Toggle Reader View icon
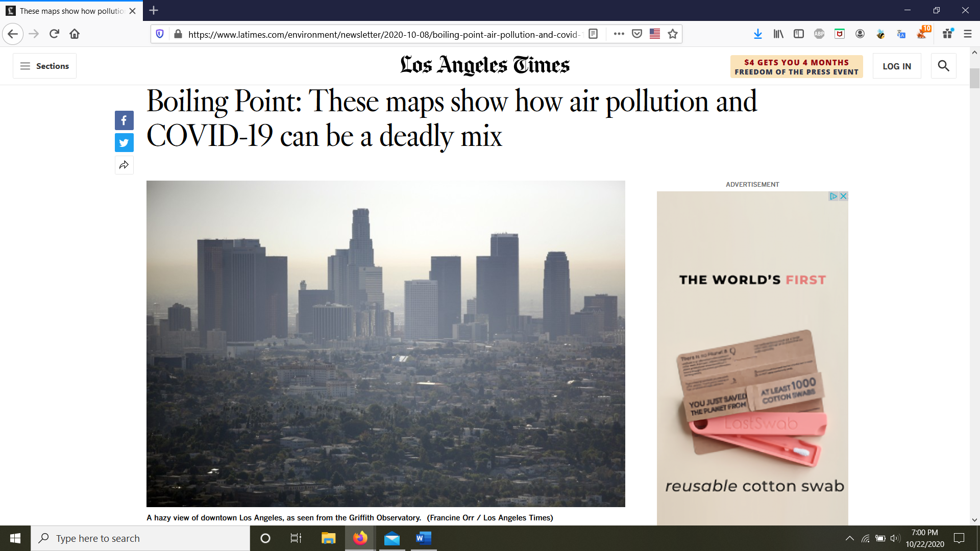Viewport: 980px width, 551px height. point(593,34)
